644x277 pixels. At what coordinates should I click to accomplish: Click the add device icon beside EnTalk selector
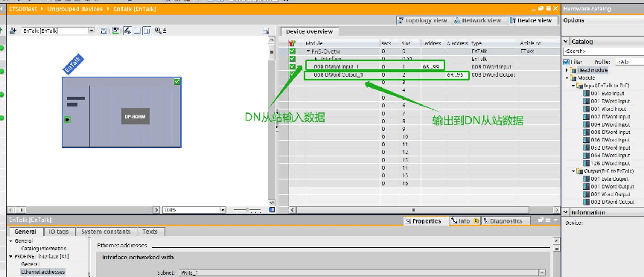(x=13, y=31)
